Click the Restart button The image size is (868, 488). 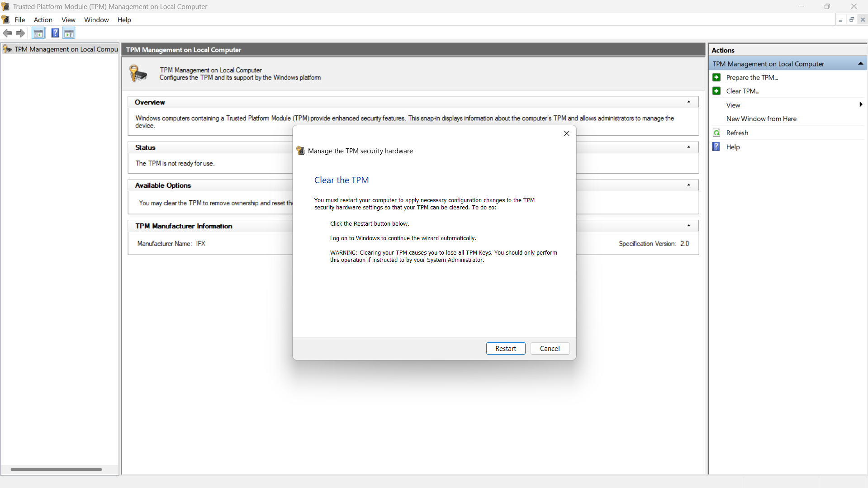click(506, 348)
